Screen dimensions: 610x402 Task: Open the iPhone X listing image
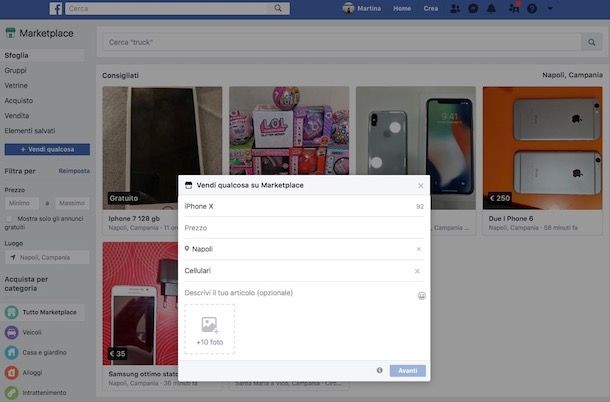(x=415, y=130)
